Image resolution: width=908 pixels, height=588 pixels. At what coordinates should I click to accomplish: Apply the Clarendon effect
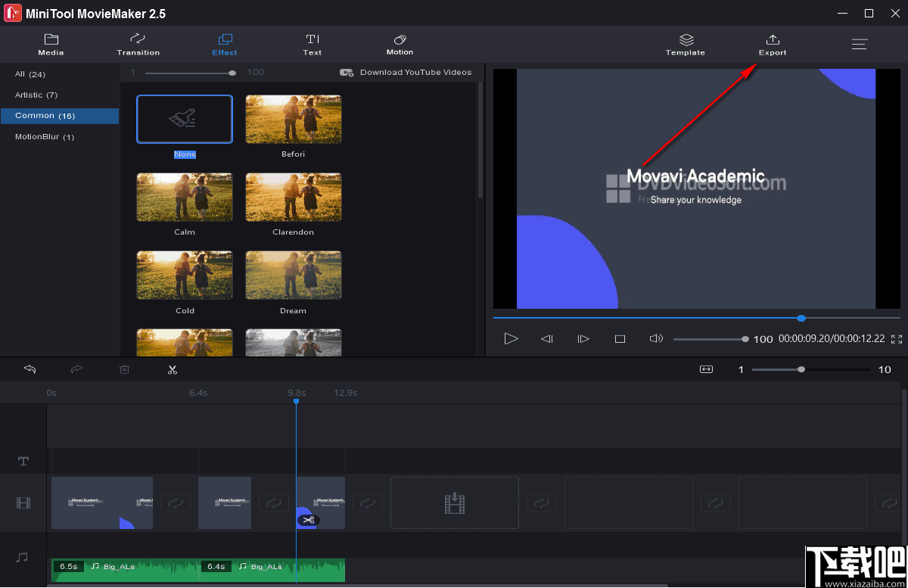[294, 197]
